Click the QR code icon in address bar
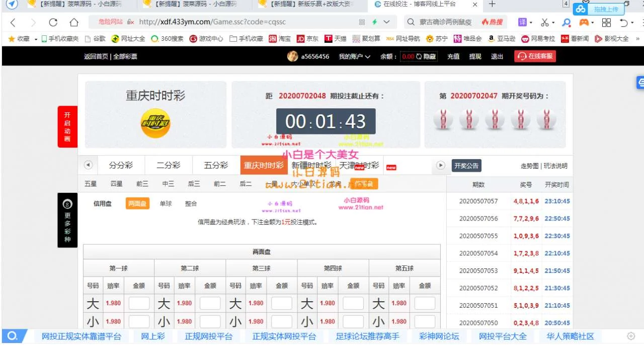Screen dimensions: 644x345 [x=362, y=22]
